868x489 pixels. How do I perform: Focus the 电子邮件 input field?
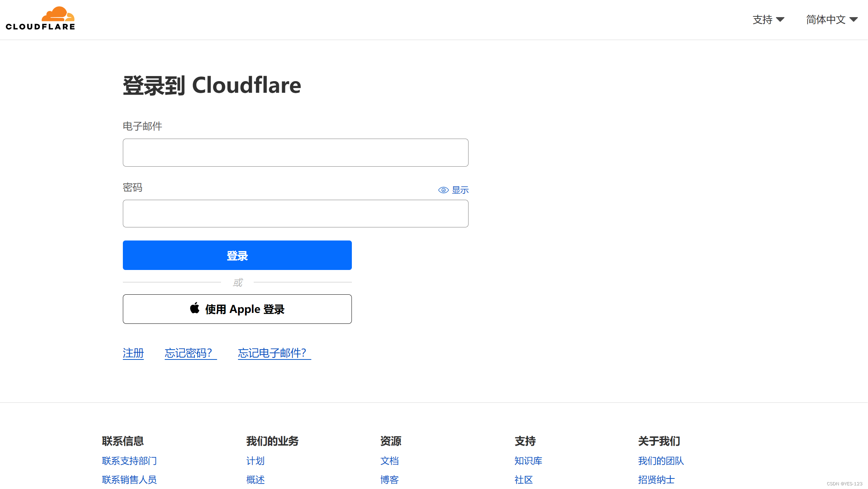point(295,152)
